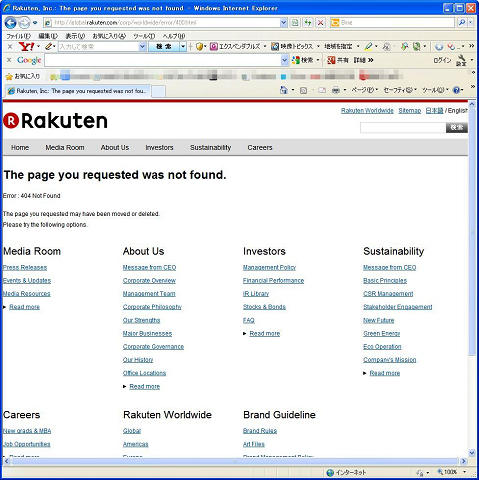Image resolution: width=479 pixels, height=480 pixels.
Task: Expand the address bar URL dropdown
Action: coord(283,23)
